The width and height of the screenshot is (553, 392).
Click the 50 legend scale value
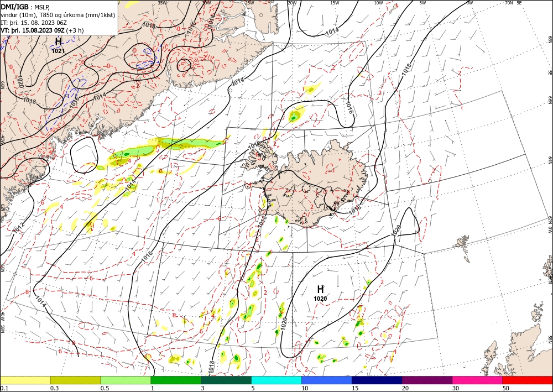[x=506, y=389]
